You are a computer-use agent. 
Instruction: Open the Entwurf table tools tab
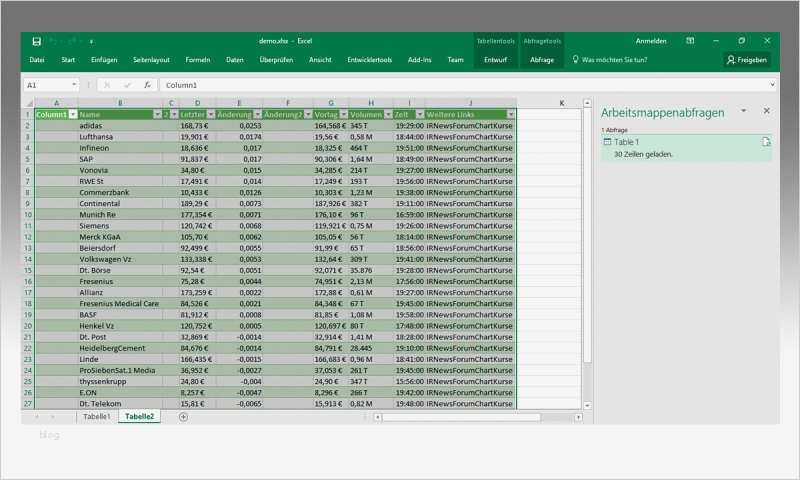click(495, 60)
